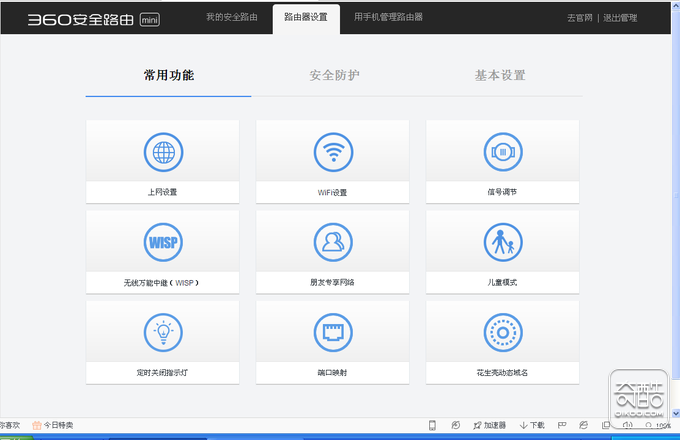Click the 360安全路由 mini logo
Viewport: 680px width, 440px height.
94,20
